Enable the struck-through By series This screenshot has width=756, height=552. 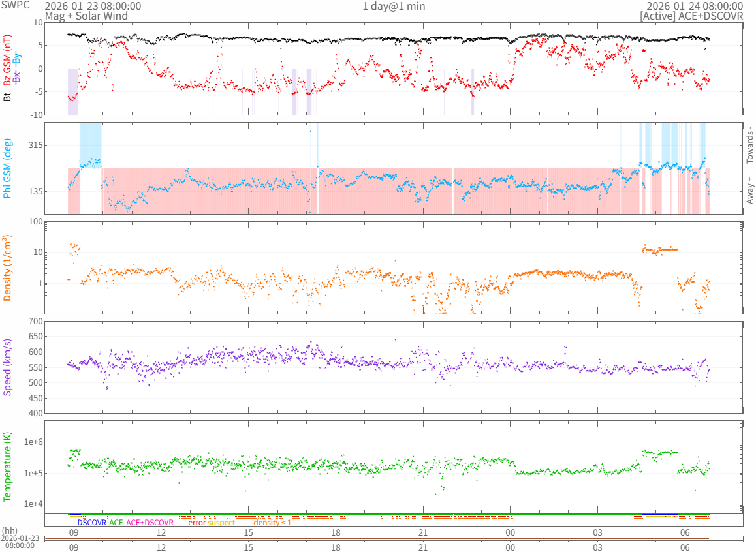(17, 57)
